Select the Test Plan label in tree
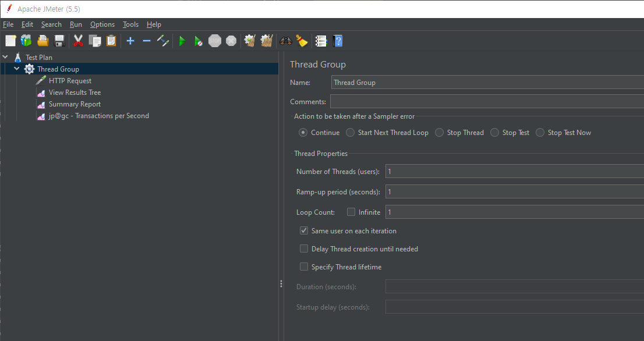Image resolution: width=644 pixels, height=341 pixels. pos(39,58)
